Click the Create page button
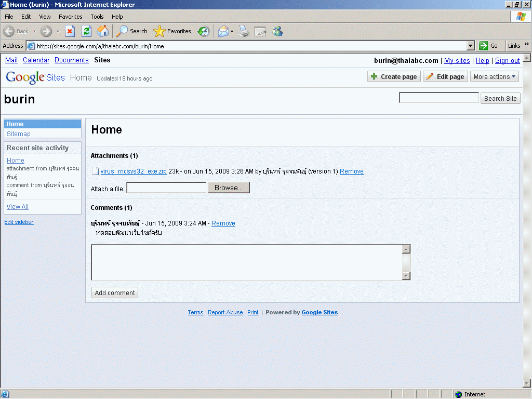This screenshot has height=399, width=532. click(393, 76)
